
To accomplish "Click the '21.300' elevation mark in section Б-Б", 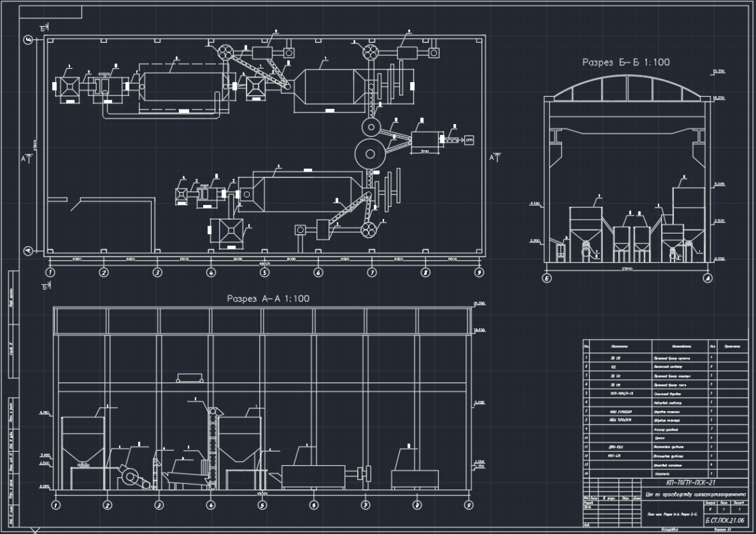I will [719, 71].
